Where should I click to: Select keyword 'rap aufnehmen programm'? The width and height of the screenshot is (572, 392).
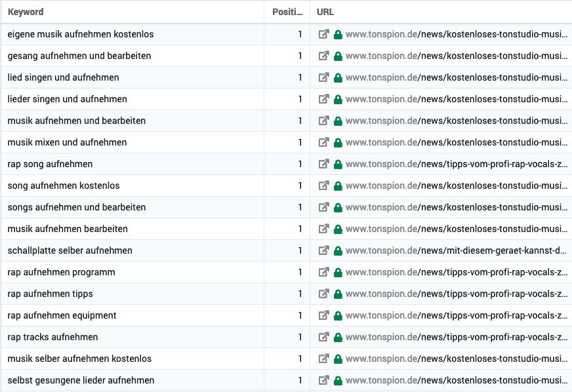[x=61, y=272]
